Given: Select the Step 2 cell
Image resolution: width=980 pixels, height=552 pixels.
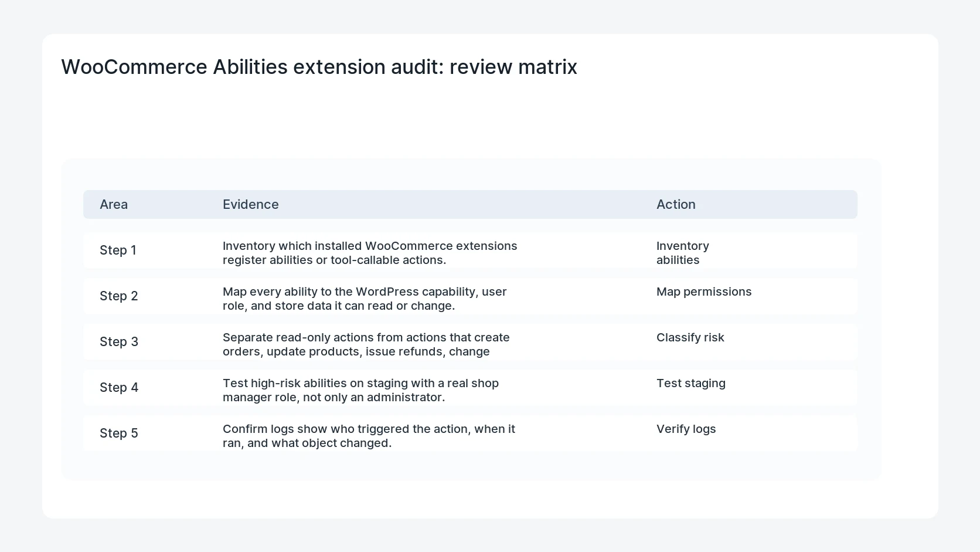Looking at the screenshot, I should pyautogui.click(x=119, y=296).
